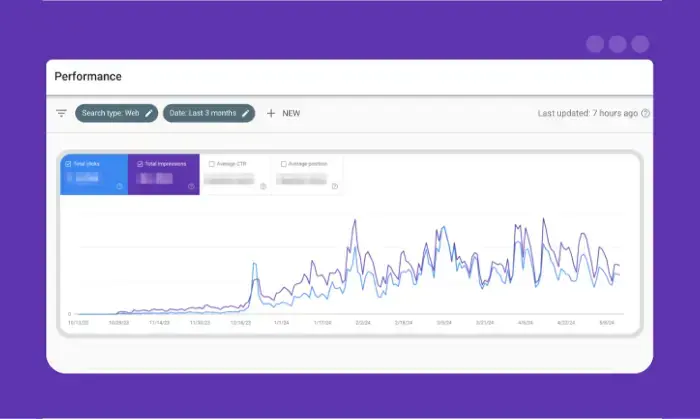Enable the Average position checkbox

(284, 163)
